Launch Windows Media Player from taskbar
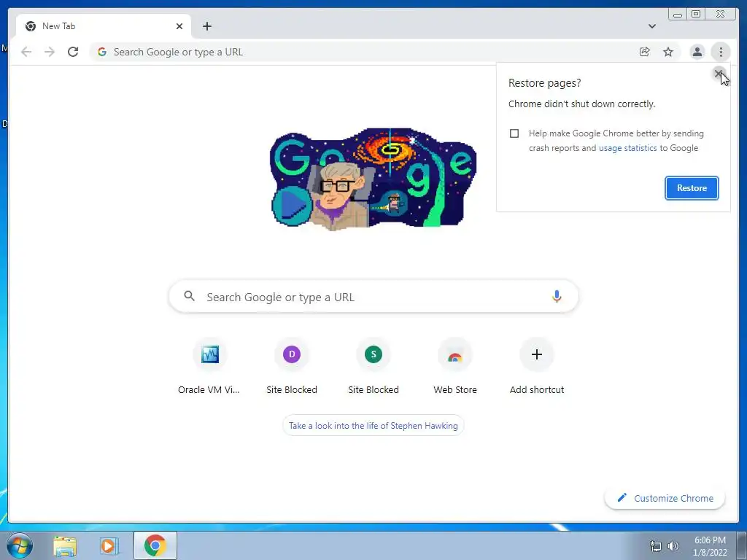 [108, 545]
